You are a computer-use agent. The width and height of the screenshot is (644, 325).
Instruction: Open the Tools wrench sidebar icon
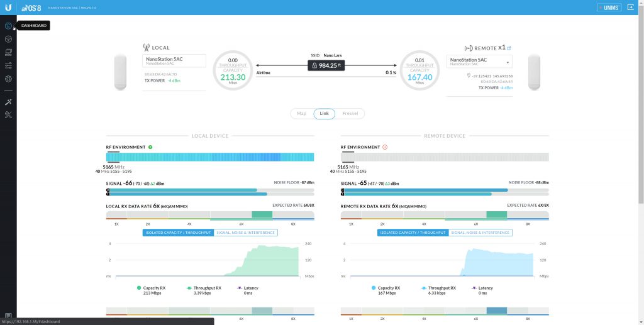point(8,115)
